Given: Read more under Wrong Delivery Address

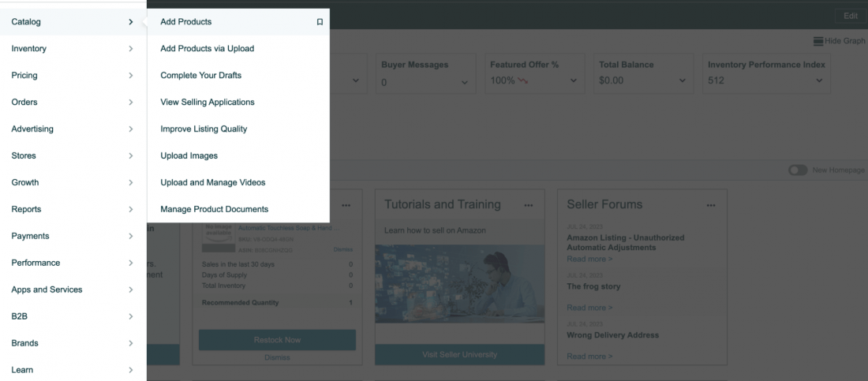Looking at the screenshot, I should (x=589, y=357).
